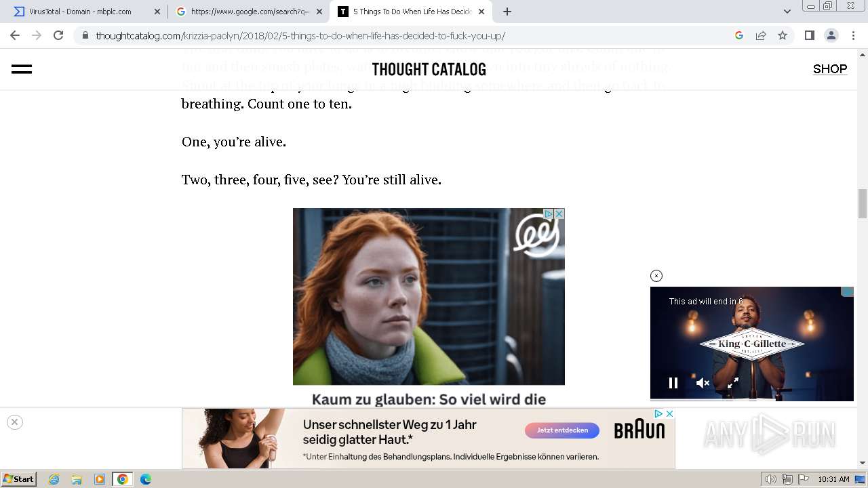Go forward in browser history

pyautogui.click(x=37, y=35)
